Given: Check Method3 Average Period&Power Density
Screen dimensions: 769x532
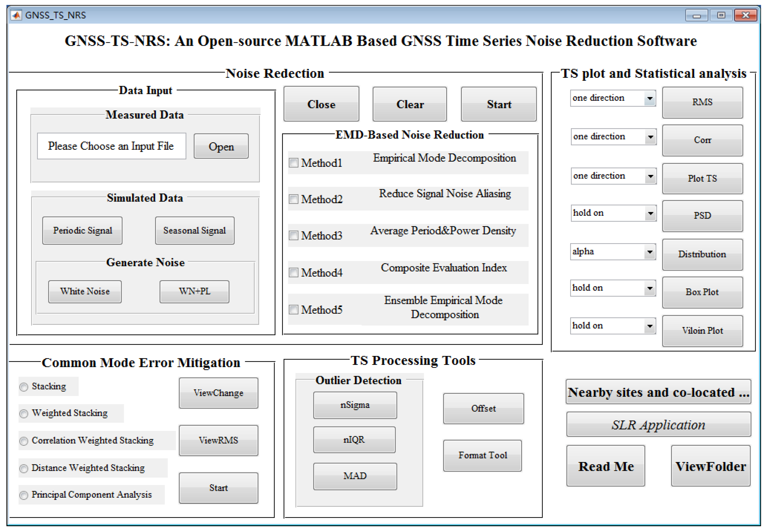Looking at the screenshot, I should (x=293, y=235).
